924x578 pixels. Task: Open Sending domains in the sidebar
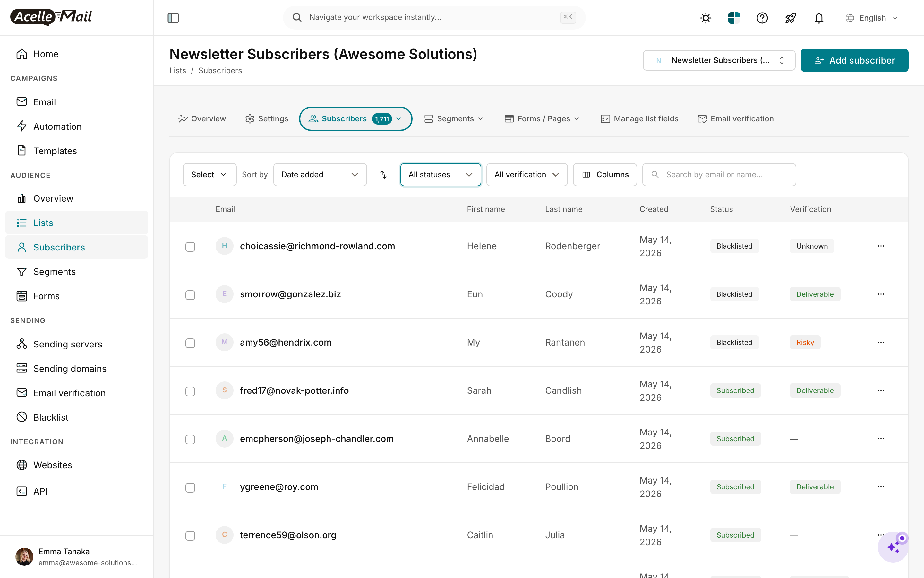click(x=76, y=369)
